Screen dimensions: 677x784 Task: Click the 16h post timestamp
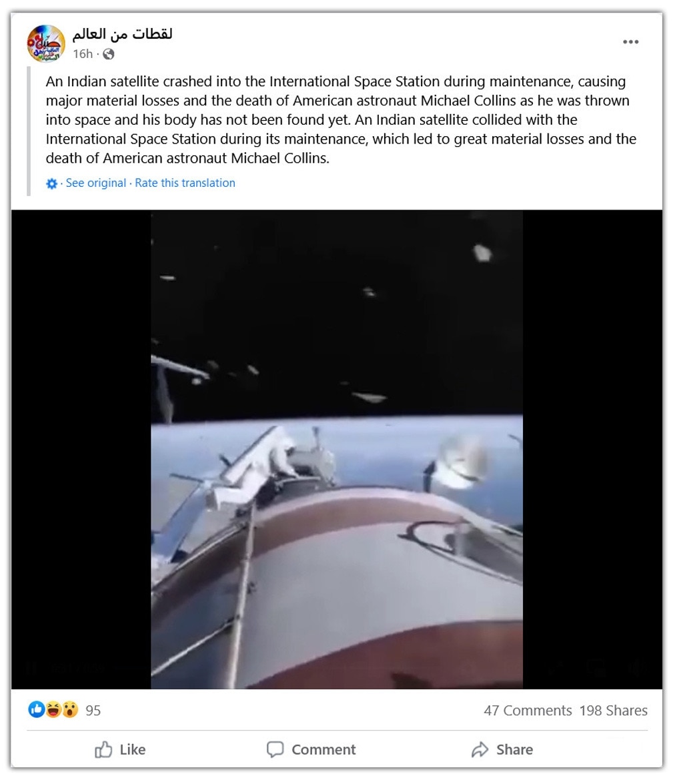(83, 54)
